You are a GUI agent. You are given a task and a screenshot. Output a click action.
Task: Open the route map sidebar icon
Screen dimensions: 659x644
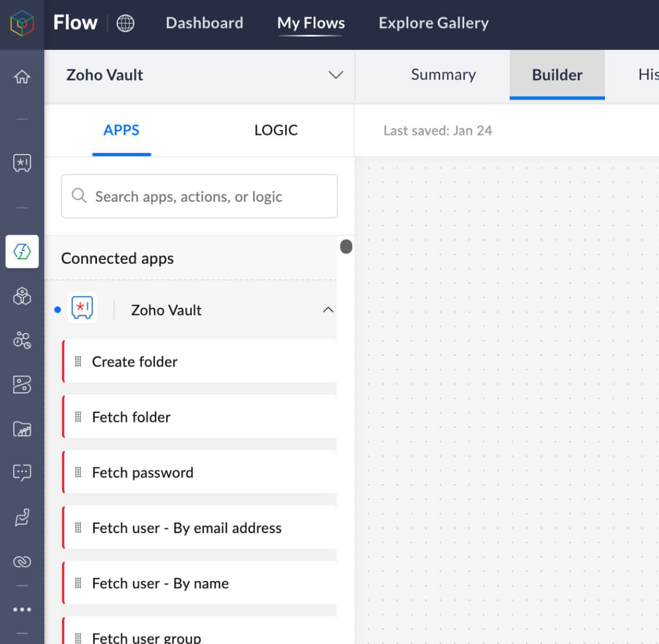point(22,384)
